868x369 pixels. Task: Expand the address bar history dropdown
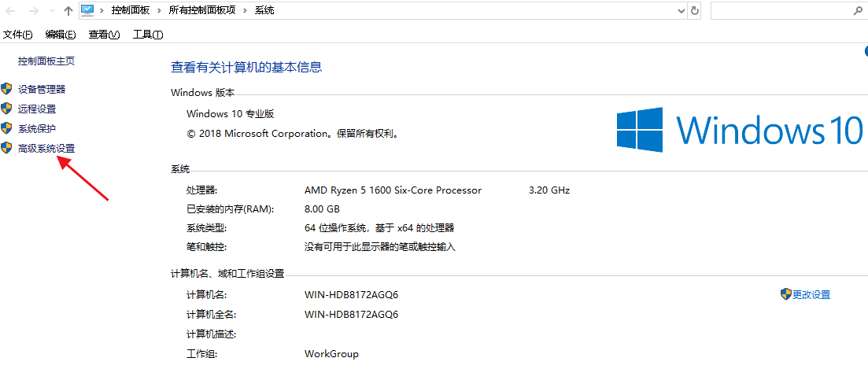coord(682,10)
